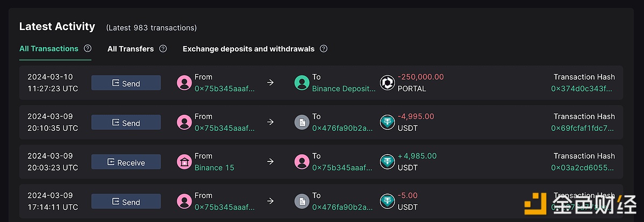Click the Binance 15 exchange avatar icon
The image size is (644, 222).
click(185, 161)
